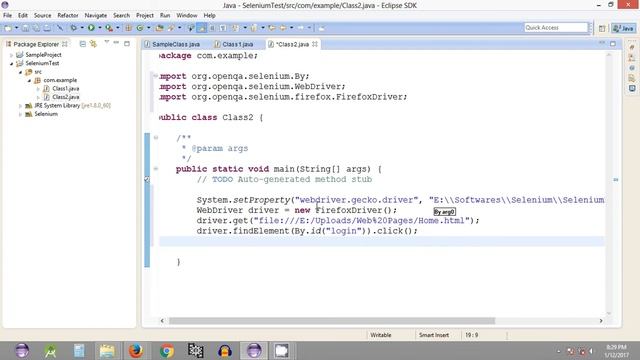This screenshot has height=360, width=640.
Task: Open Android Studio from the taskbar
Action: [51, 351]
